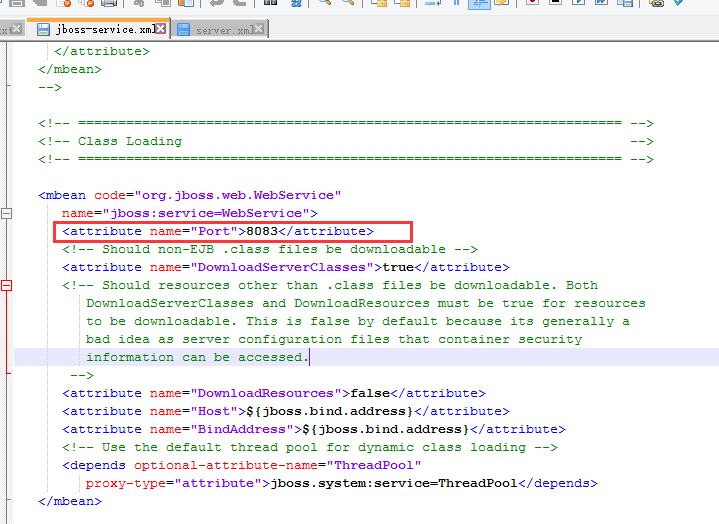The image size is (719, 524).
Task: Click the Word Wrap toolbar icon
Action: pos(433,3)
